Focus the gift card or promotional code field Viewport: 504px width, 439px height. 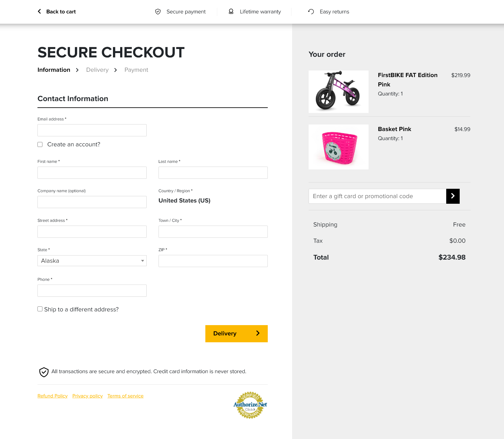pyautogui.click(x=377, y=196)
